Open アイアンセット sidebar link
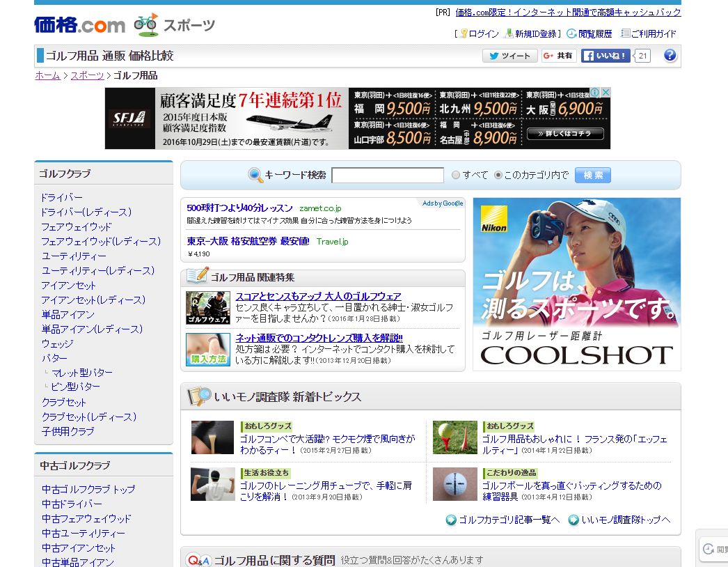The height and width of the screenshot is (567, 728). point(68,286)
